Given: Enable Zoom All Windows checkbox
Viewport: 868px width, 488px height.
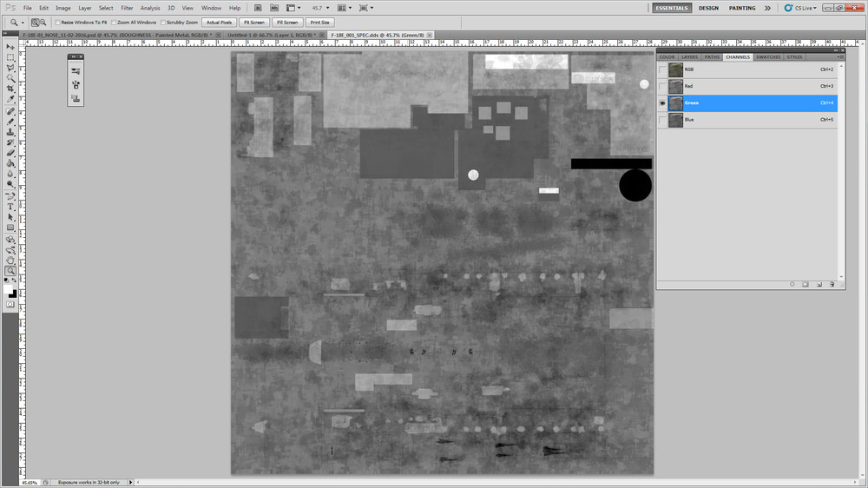Looking at the screenshot, I should (114, 23).
